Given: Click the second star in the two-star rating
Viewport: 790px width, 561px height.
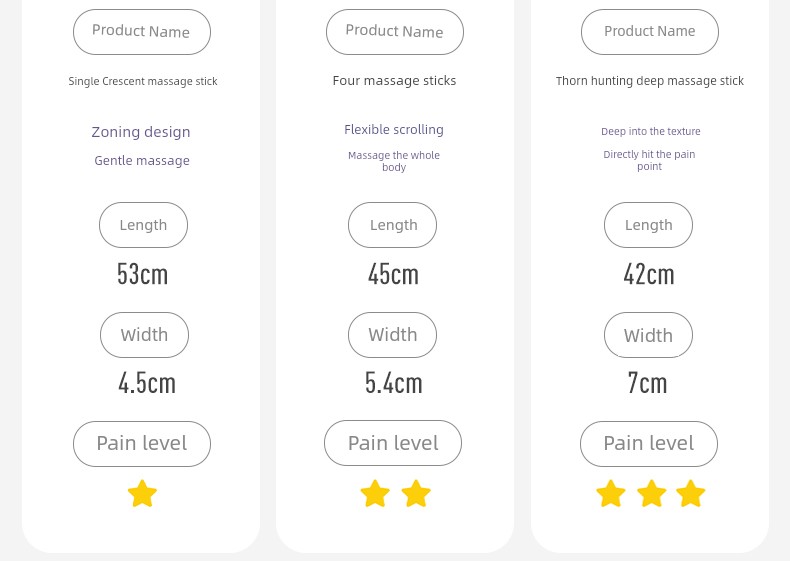Looking at the screenshot, I should click(x=416, y=493).
